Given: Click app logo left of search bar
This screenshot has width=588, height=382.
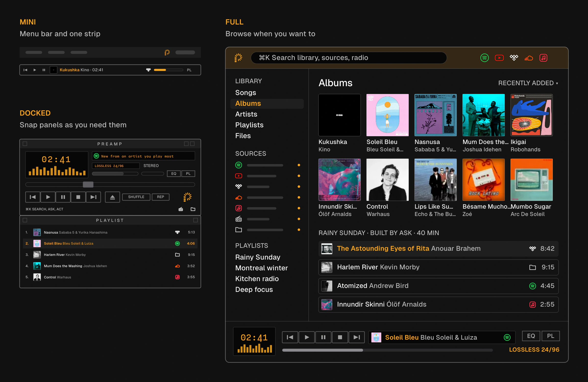Looking at the screenshot, I should click(238, 58).
